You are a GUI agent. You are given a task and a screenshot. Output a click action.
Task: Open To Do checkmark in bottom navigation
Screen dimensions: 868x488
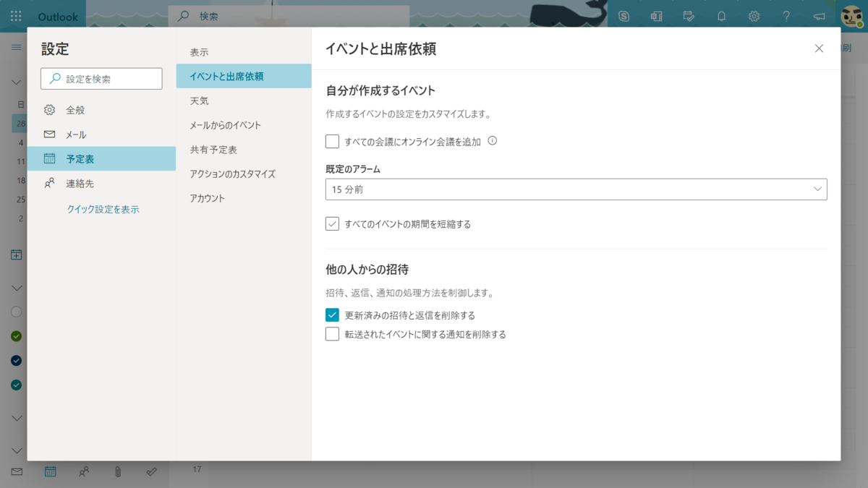click(x=151, y=471)
